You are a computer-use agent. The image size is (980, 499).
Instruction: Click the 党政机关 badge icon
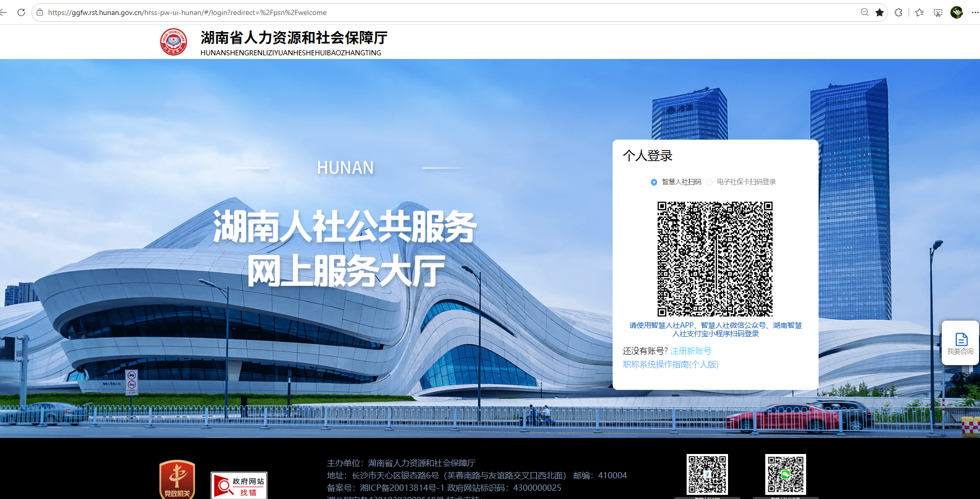pos(177,479)
